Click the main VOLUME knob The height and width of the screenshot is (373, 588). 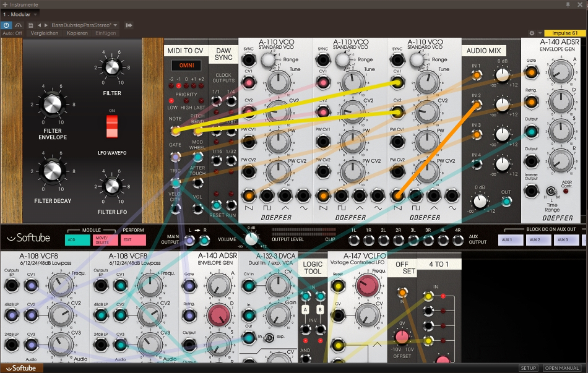click(x=252, y=239)
